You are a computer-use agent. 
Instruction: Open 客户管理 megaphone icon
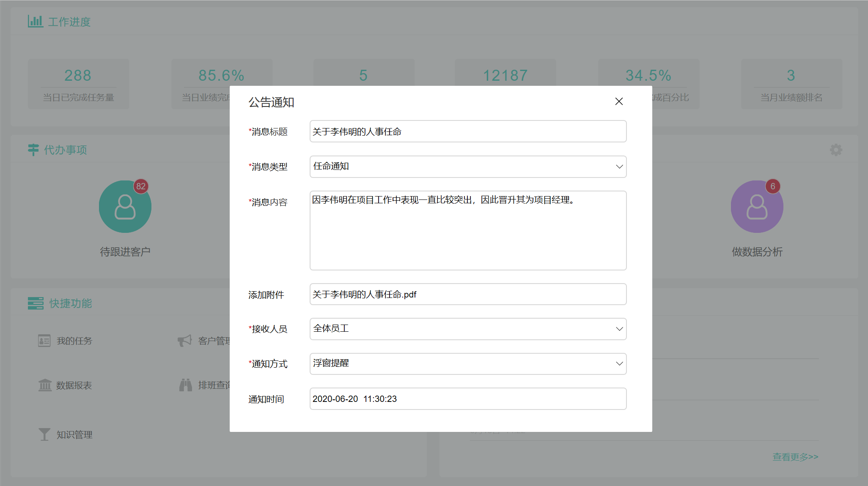point(185,340)
